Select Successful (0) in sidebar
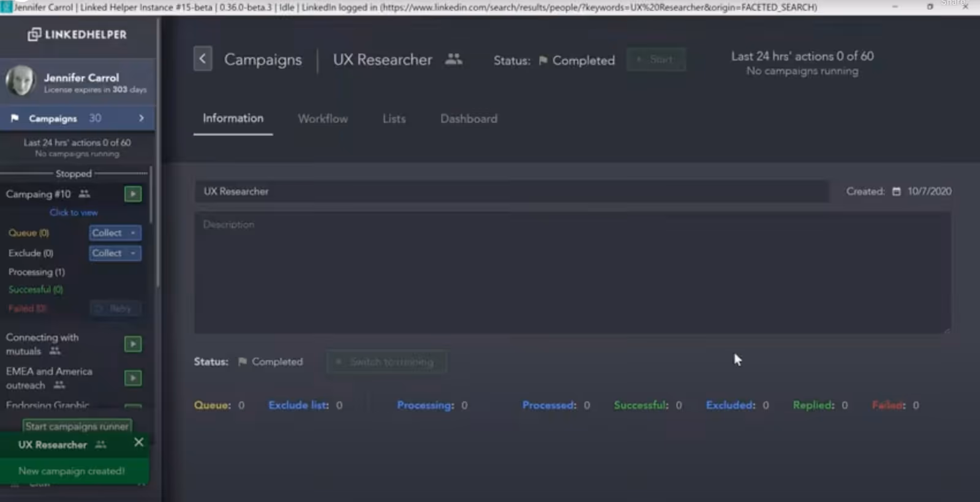Image resolution: width=980 pixels, height=502 pixels. (36, 290)
